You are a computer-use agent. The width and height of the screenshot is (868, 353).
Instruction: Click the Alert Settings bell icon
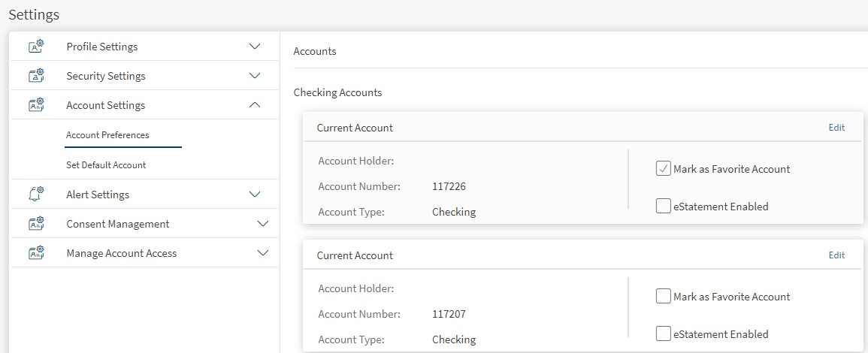[36, 195]
